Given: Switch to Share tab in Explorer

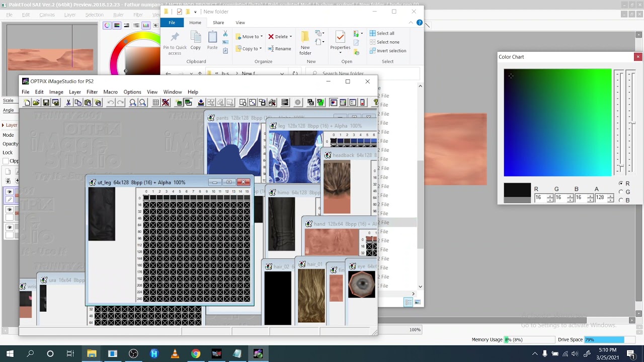Looking at the screenshot, I should point(218,23).
